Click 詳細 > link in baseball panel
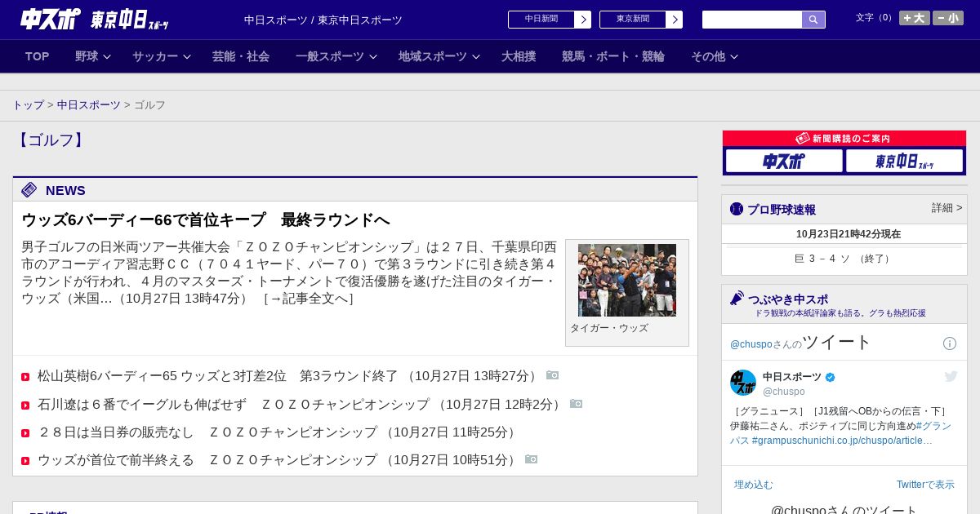 click(x=947, y=208)
